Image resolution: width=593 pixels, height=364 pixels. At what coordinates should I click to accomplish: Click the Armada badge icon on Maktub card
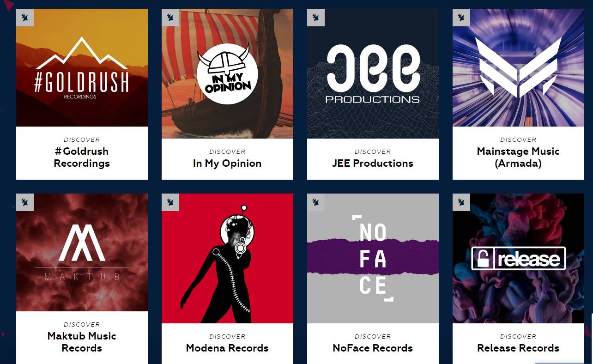coord(25,202)
